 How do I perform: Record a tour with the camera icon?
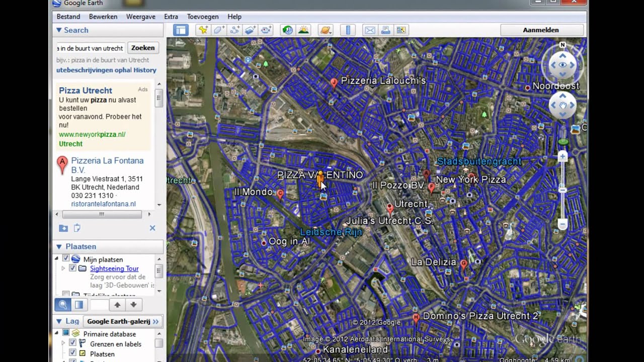[266, 30]
